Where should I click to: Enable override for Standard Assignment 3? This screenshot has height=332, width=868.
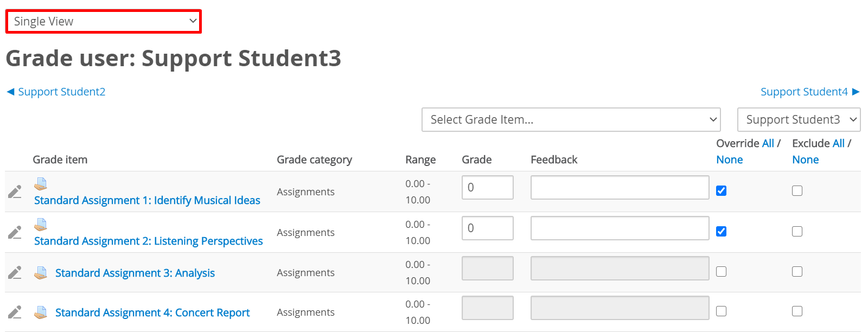(721, 271)
